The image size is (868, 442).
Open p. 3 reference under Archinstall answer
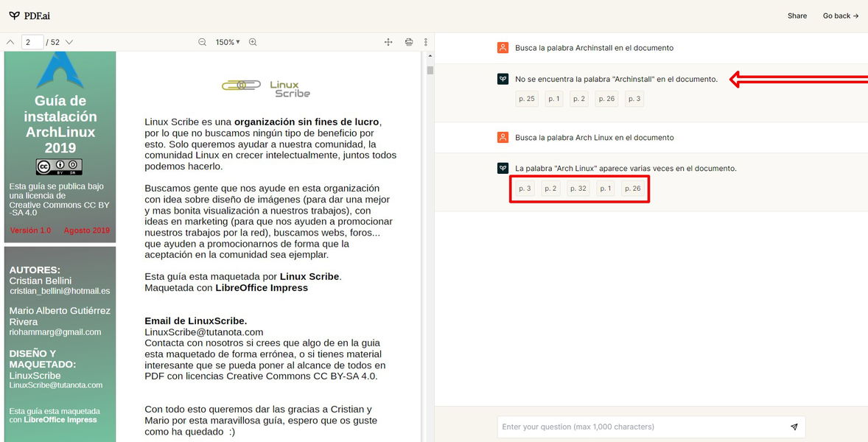point(634,99)
